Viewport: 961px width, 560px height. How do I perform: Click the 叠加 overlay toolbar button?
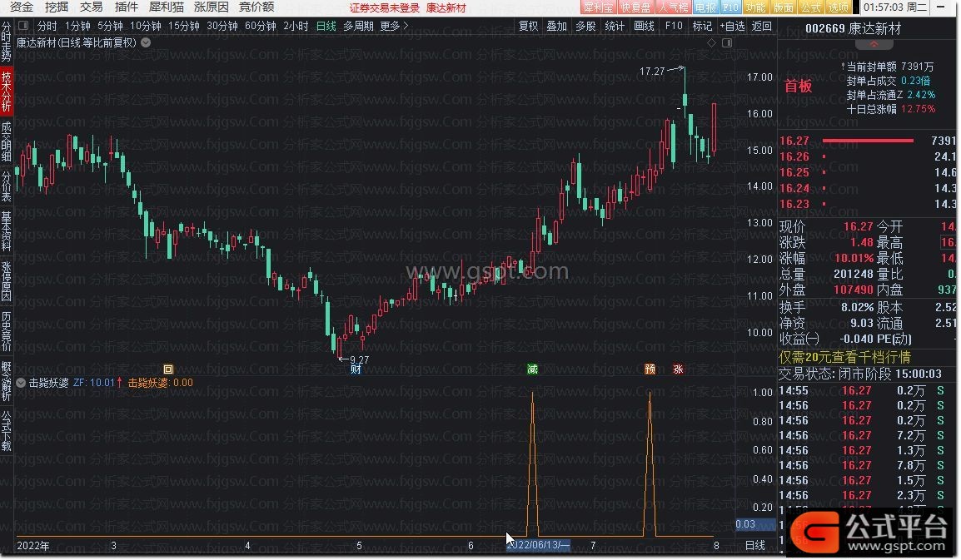(x=557, y=26)
